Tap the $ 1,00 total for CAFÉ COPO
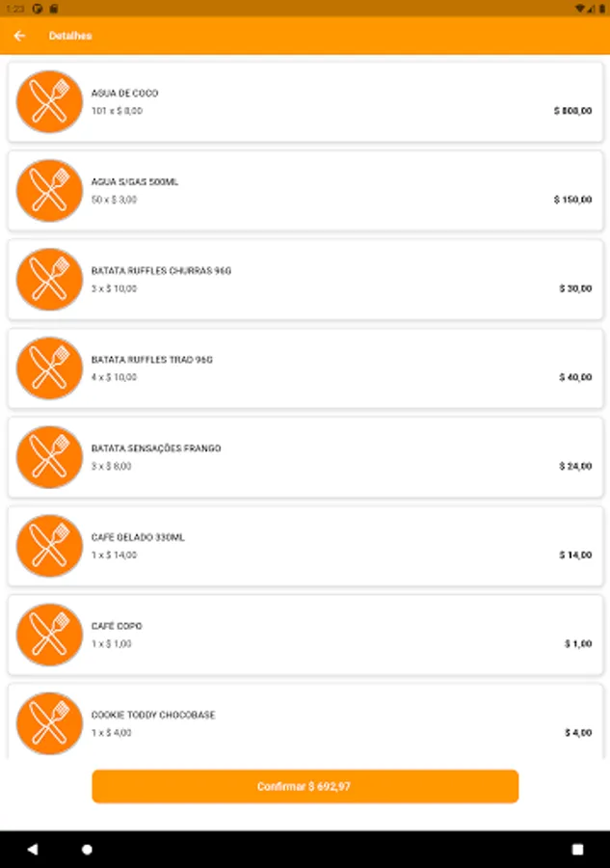This screenshot has width=610, height=868. tap(578, 643)
